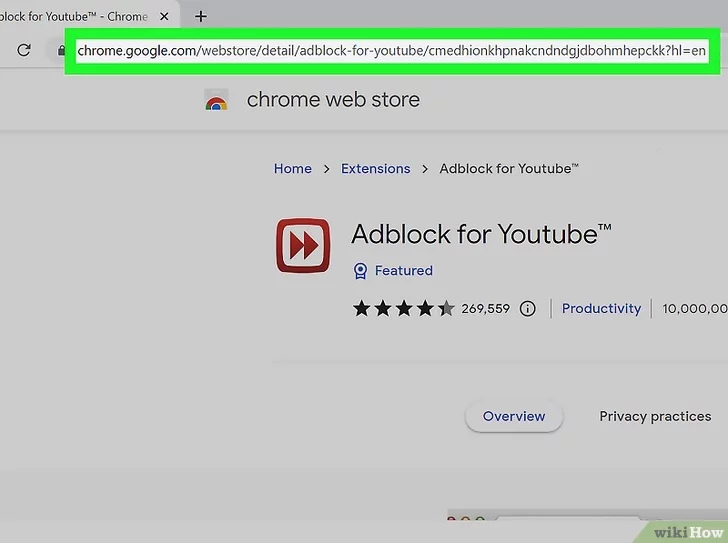Click the star rating row
This screenshot has width=728, height=543.
coord(403,309)
